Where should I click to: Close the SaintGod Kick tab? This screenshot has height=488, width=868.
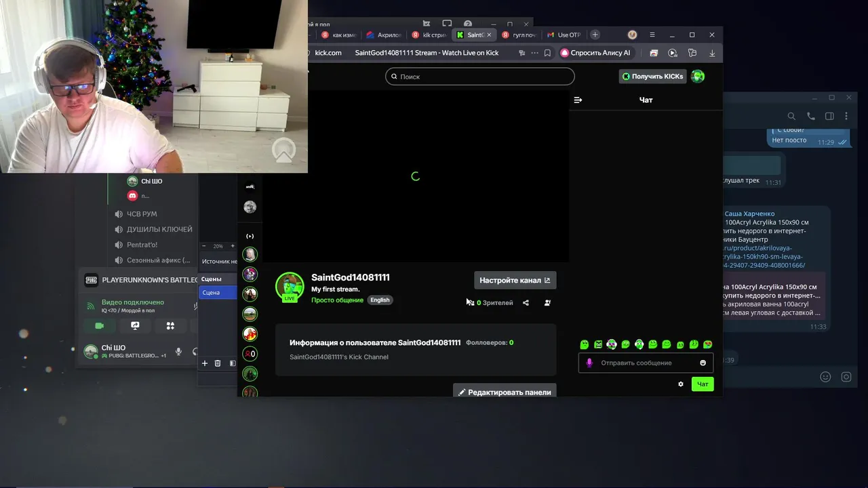488,35
